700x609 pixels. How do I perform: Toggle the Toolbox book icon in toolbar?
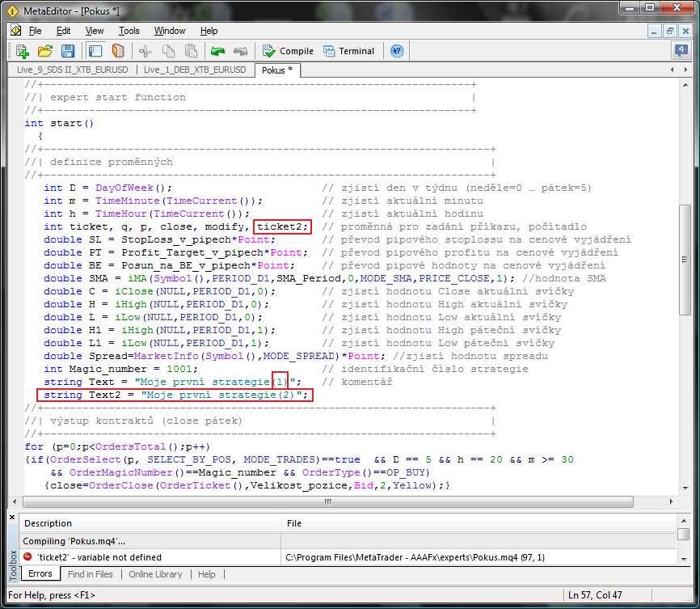click(118, 51)
